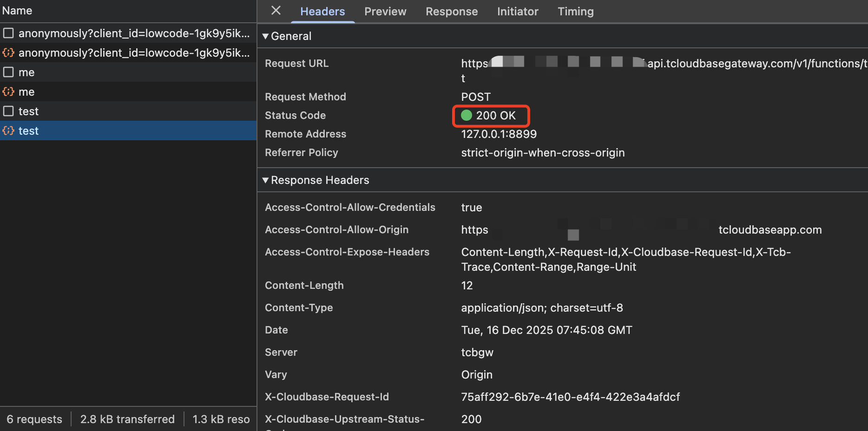Collapse the General section

coord(266,36)
